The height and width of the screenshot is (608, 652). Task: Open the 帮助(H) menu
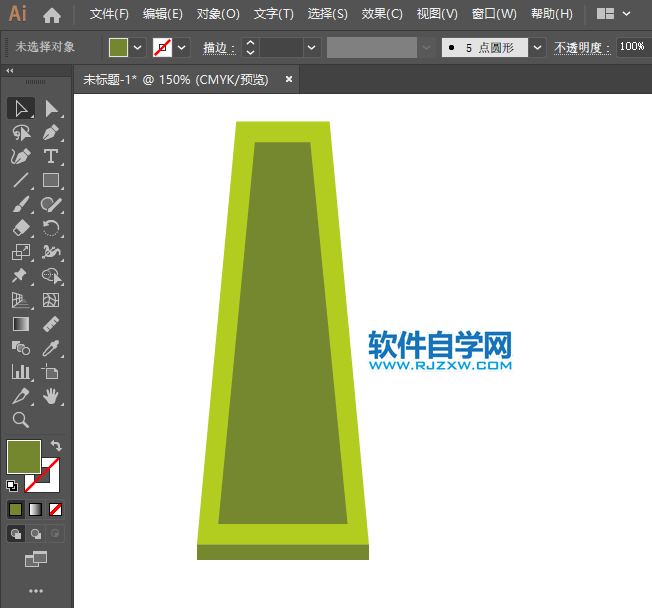[x=552, y=14]
